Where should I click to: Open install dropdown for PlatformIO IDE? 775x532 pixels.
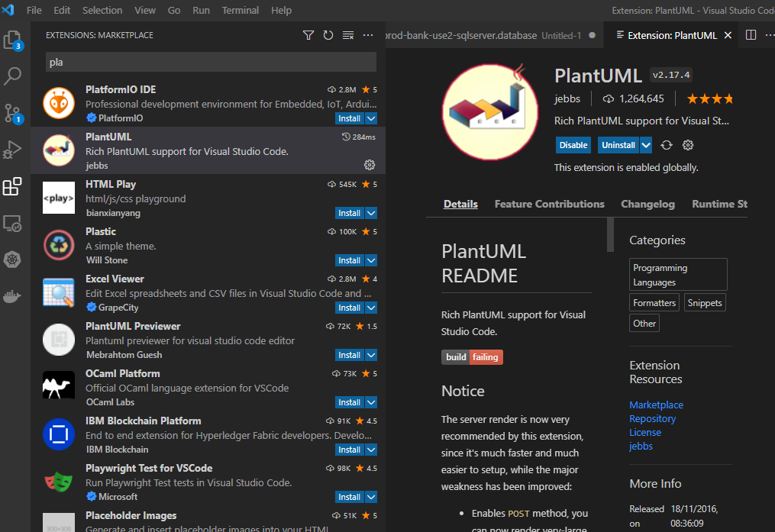(371, 118)
